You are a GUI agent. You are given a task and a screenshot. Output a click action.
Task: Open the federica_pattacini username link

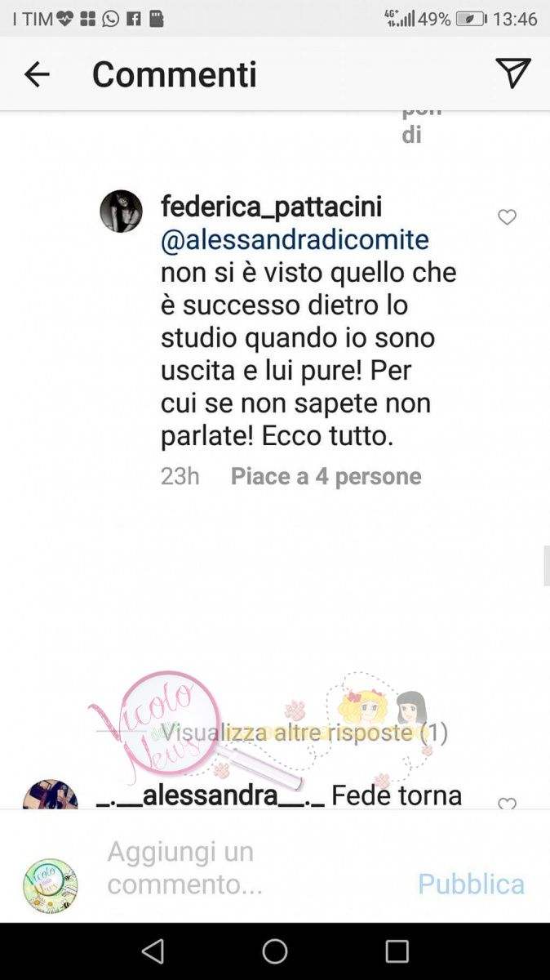coord(271,207)
